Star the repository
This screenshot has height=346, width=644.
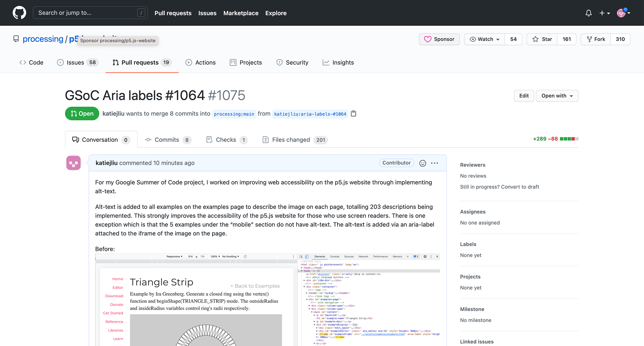click(542, 39)
